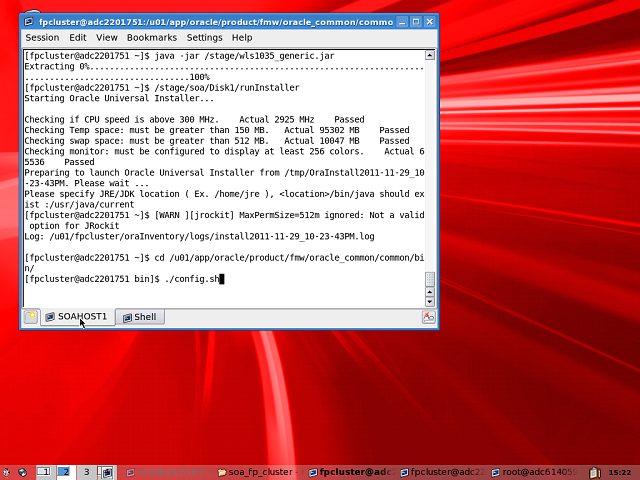Select the root@adc61605 taskbar entry
640x480 pixels.
166,472
